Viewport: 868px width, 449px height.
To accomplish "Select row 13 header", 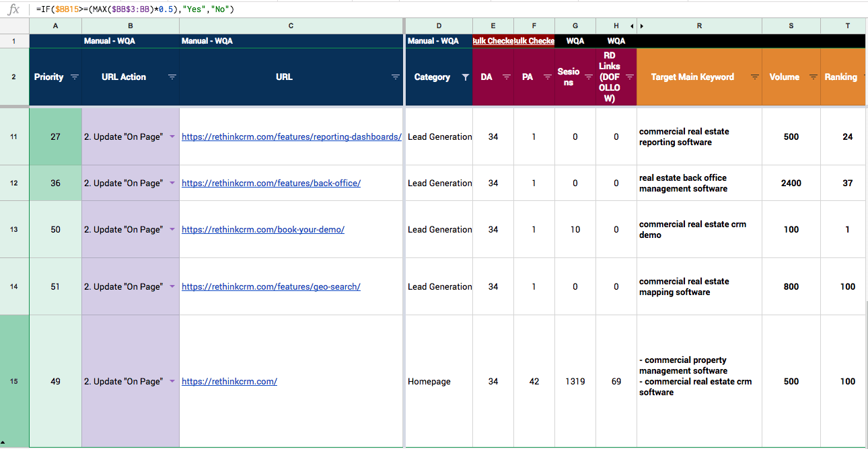I will point(14,229).
